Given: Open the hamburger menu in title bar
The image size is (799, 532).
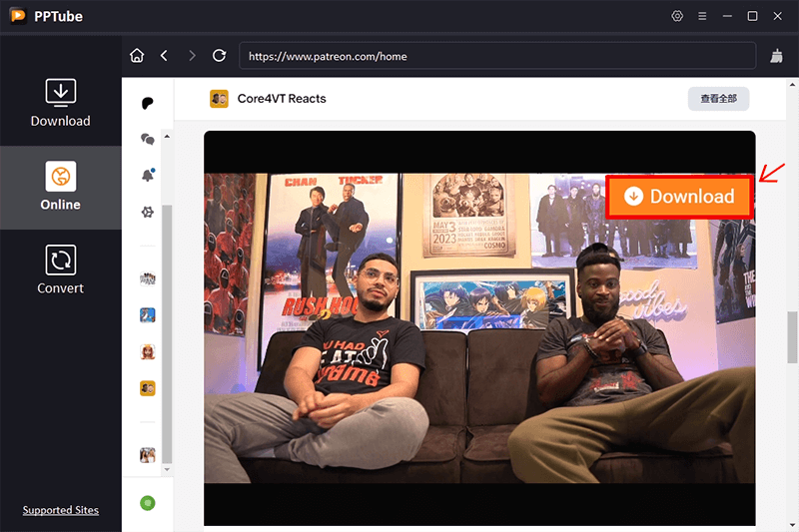Looking at the screenshot, I should 702,16.
